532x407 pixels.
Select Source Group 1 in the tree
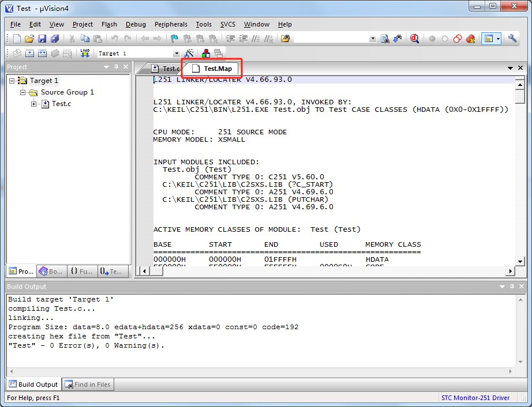coord(67,92)
